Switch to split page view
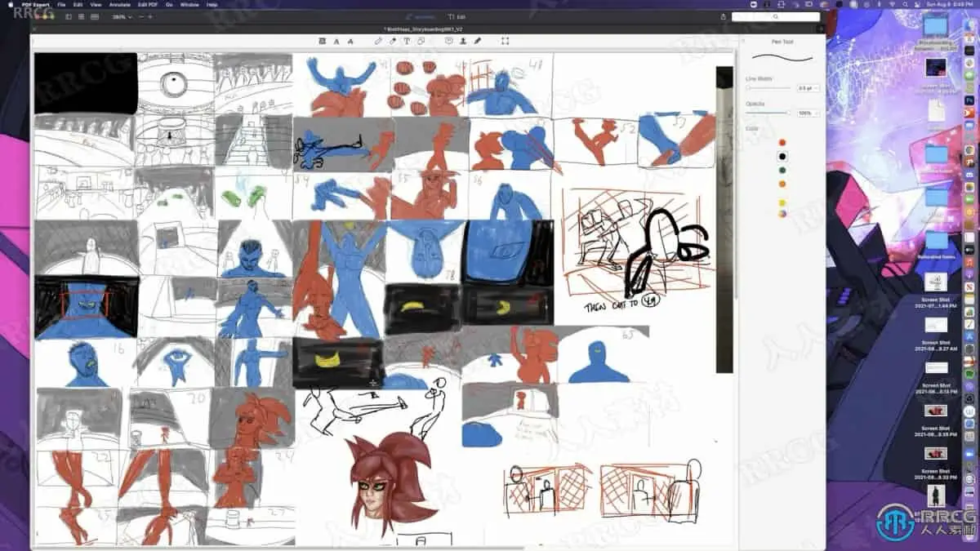 coord(95,16)
